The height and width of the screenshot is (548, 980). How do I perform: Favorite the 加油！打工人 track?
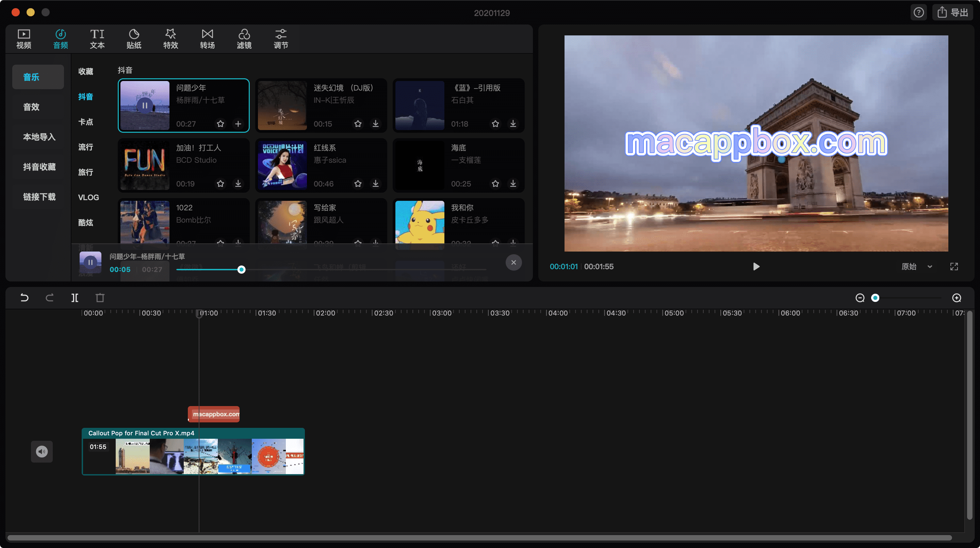[x=220, y=183]
